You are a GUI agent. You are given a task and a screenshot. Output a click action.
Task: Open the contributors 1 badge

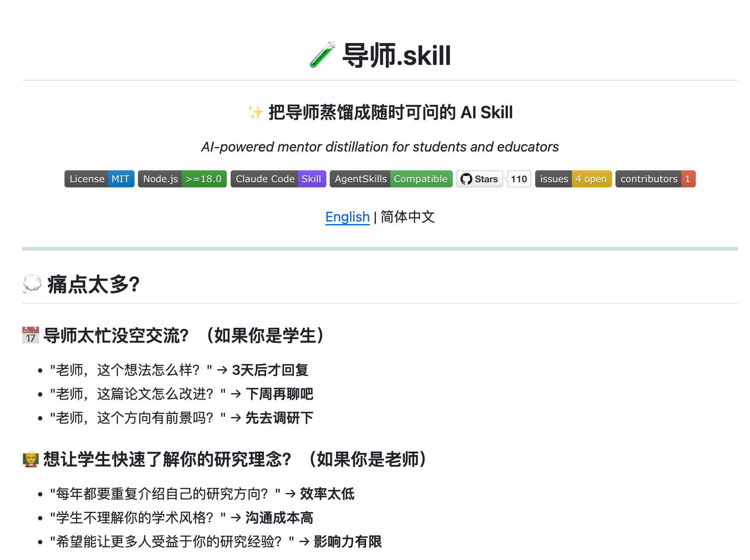(656, 179)
